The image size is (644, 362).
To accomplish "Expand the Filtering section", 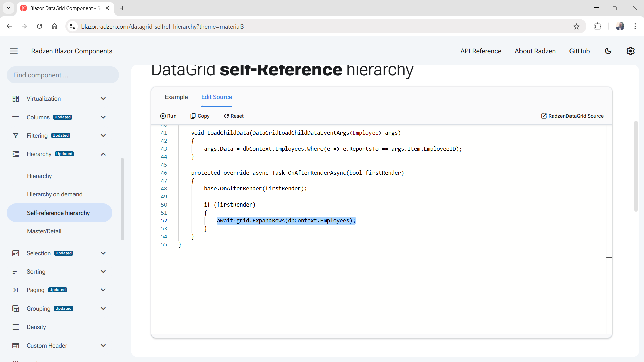I will [103, 136].
